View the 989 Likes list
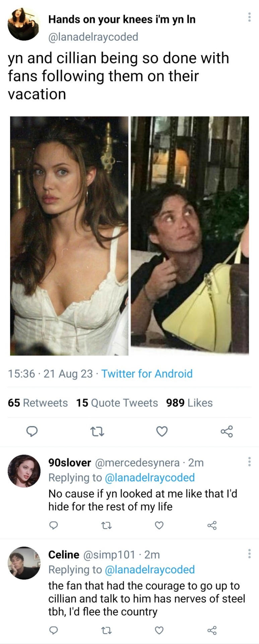 189,402
